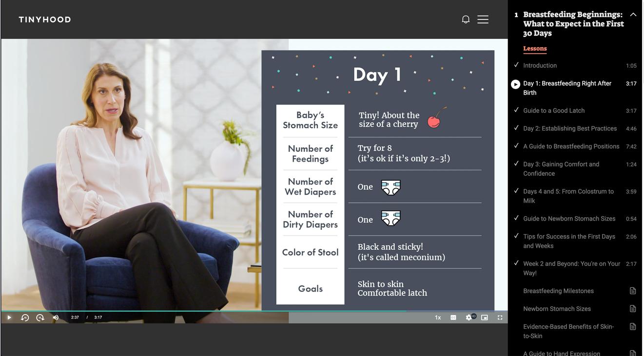
Task: Click the checkmark beside Day 3 lesson
Action: pyautogui.click(x=516, y=164)
